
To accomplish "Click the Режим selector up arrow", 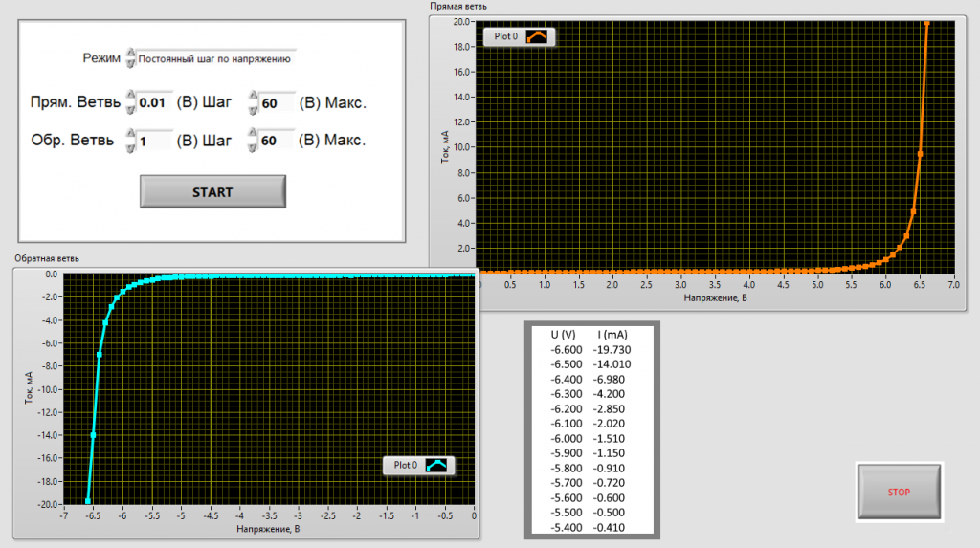I will tap(131, 54).
